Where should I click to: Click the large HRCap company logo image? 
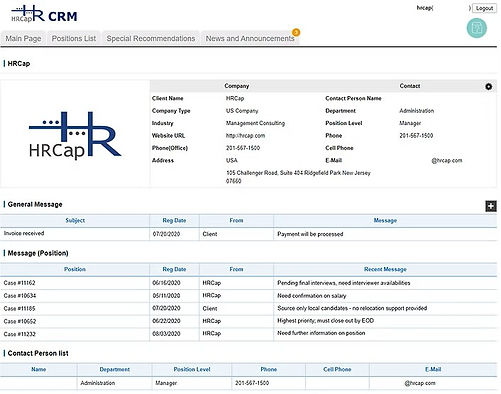click(75, 135)
